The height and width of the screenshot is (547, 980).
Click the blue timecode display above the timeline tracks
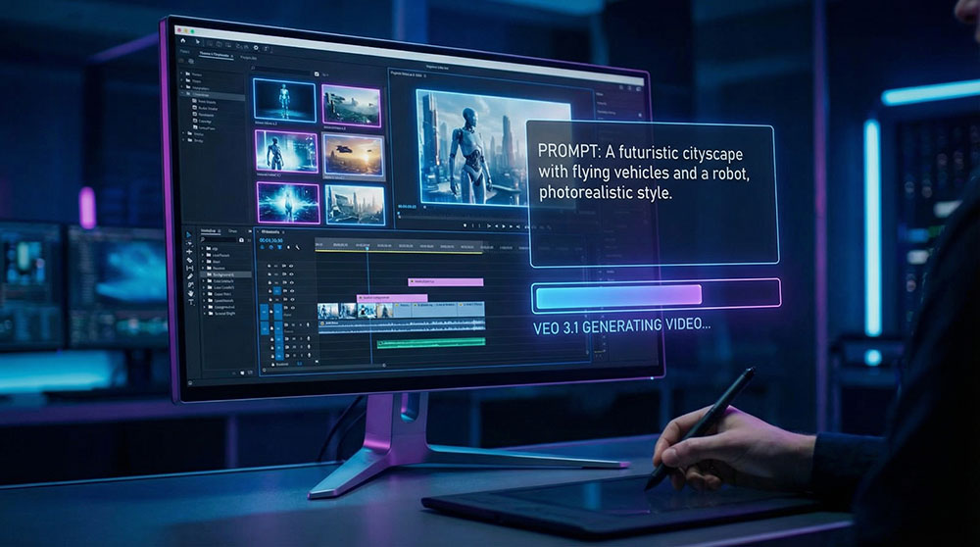(x=271, y=241)
